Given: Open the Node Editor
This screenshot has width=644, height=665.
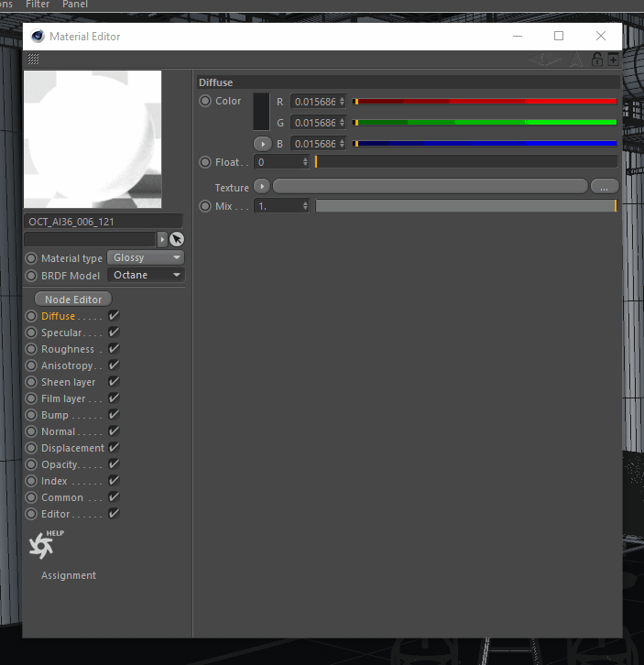Looking at the screenshot, I should (x=73, y=300).
